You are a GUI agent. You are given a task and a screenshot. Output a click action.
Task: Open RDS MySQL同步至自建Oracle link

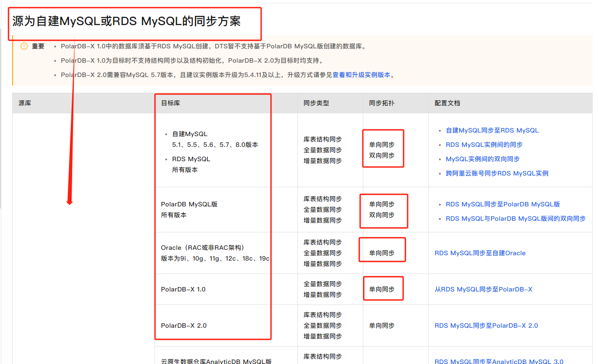point(480,253)
